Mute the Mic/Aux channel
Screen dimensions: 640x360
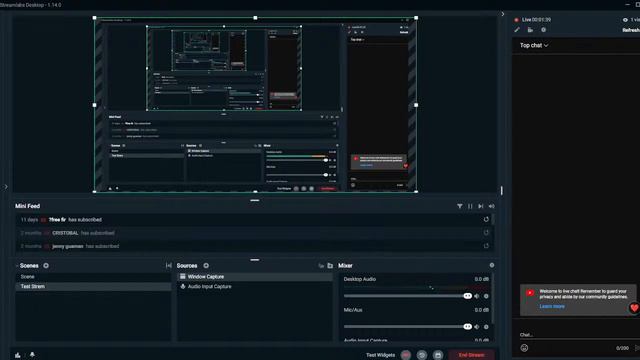(477, 327)
